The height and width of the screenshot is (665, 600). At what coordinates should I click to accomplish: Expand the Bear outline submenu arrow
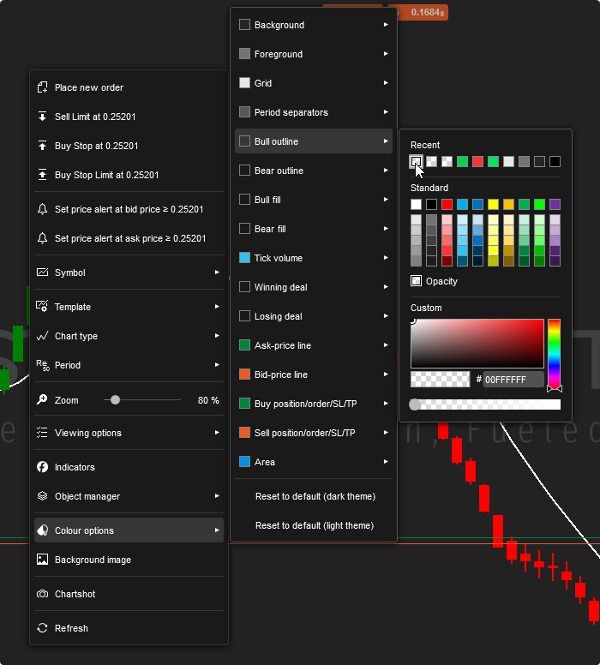385,170
